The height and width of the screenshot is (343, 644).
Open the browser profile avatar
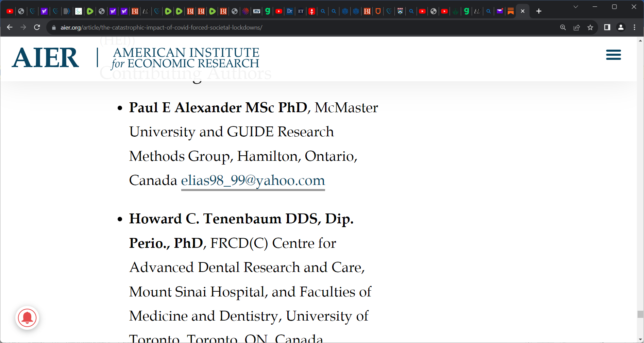(x=621, y=27)
